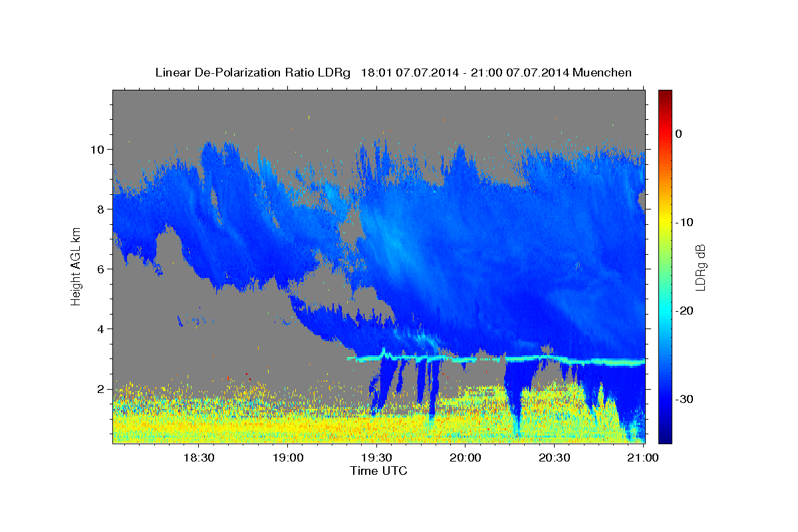
Task: Click the 'Height AGL km' axis label
Action: coord(76,266)
